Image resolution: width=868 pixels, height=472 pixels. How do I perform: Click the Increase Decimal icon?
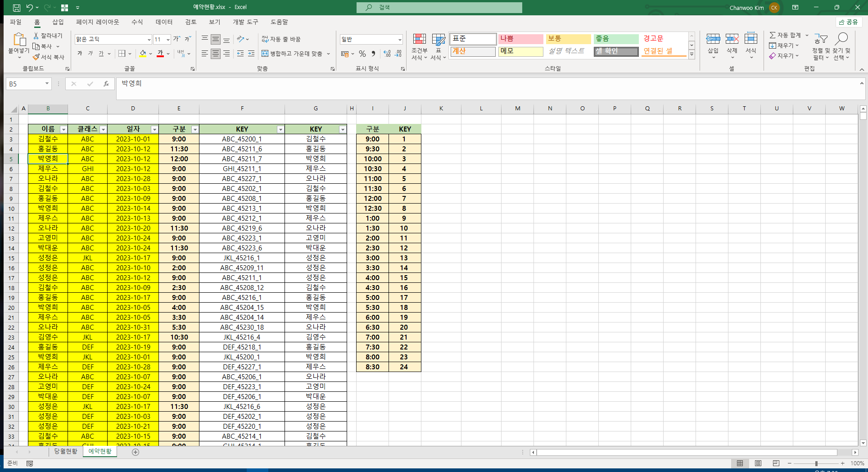pos(387,54)
